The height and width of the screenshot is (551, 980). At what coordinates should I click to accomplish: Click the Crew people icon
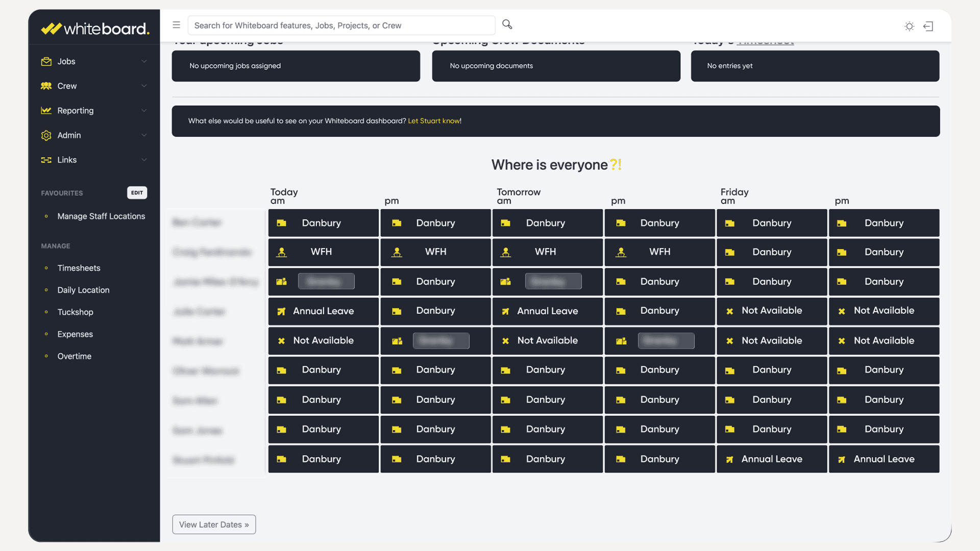(46, 86)
